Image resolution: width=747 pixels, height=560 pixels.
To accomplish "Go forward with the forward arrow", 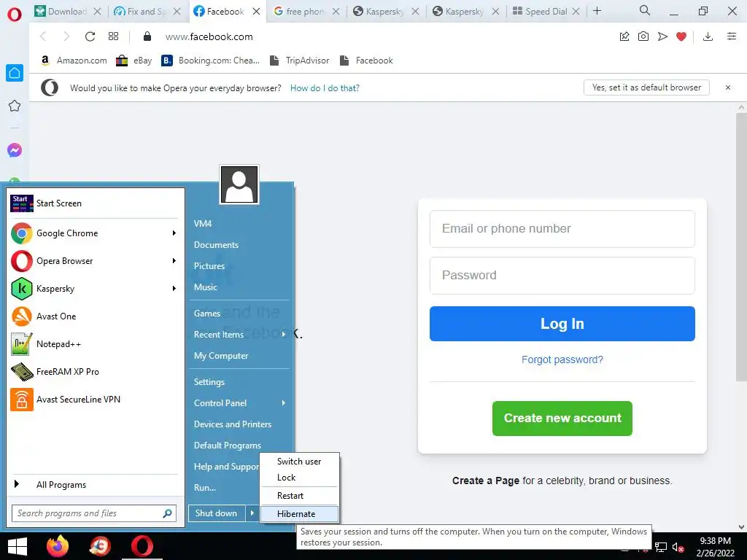I will tap(66, 36).
